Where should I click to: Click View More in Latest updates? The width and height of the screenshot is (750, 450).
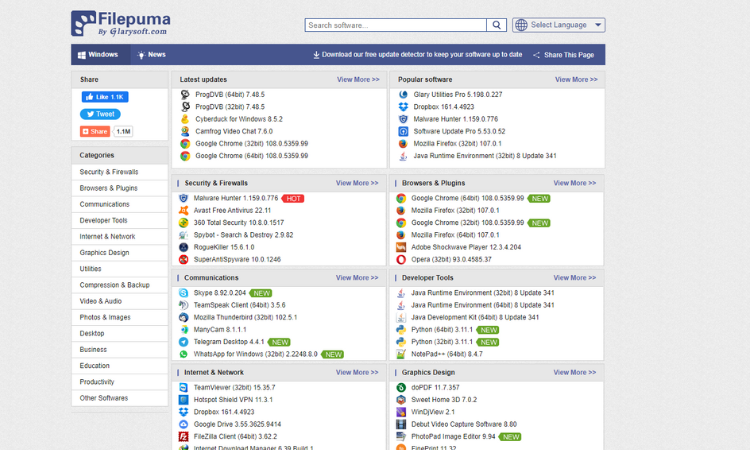tap(358, 79)
